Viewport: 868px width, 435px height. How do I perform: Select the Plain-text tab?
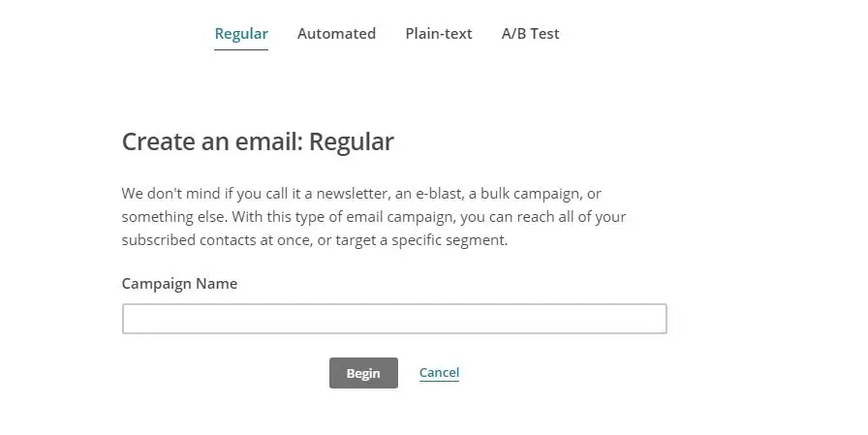(x=439, y=34)
